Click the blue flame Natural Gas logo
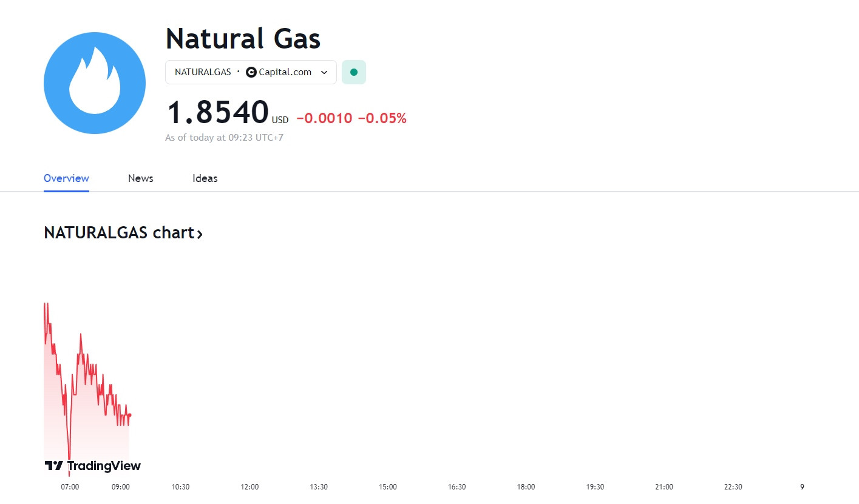This screenshot has width=859, height=504. click(95, 83)
